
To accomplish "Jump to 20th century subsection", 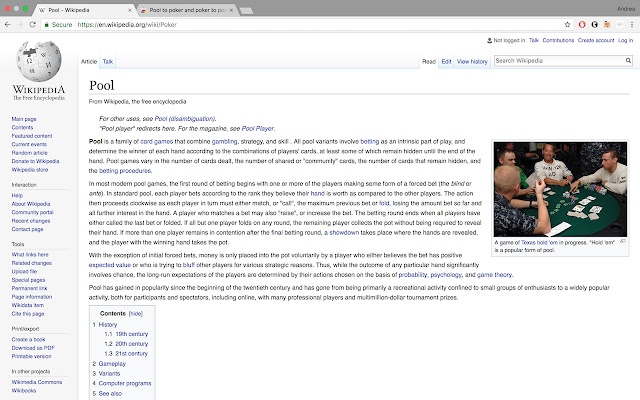I will (x=131, y=344).
